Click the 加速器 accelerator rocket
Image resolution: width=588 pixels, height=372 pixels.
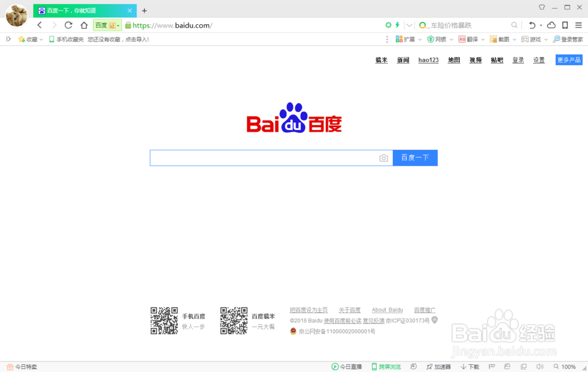click(439, 367)
